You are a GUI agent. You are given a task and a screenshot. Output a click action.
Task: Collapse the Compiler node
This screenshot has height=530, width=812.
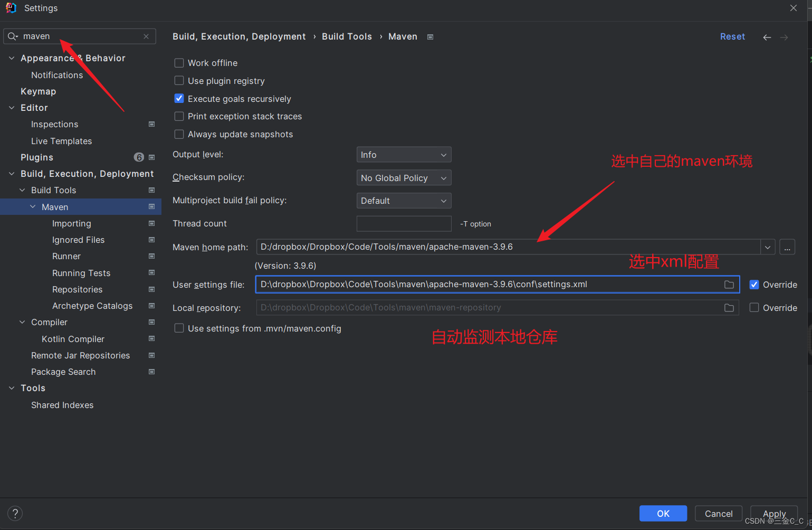[22, 322]
